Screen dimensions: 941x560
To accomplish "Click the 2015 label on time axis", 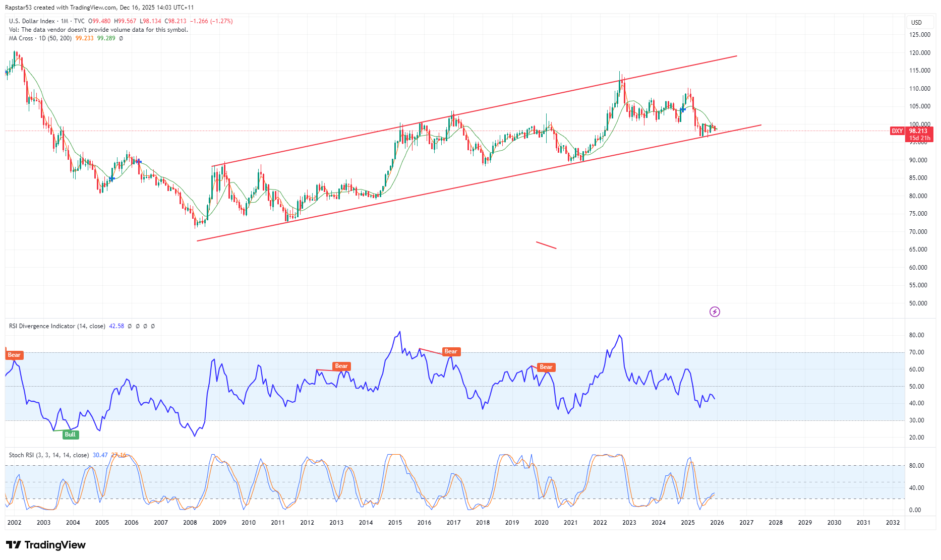I will [395, 523].
